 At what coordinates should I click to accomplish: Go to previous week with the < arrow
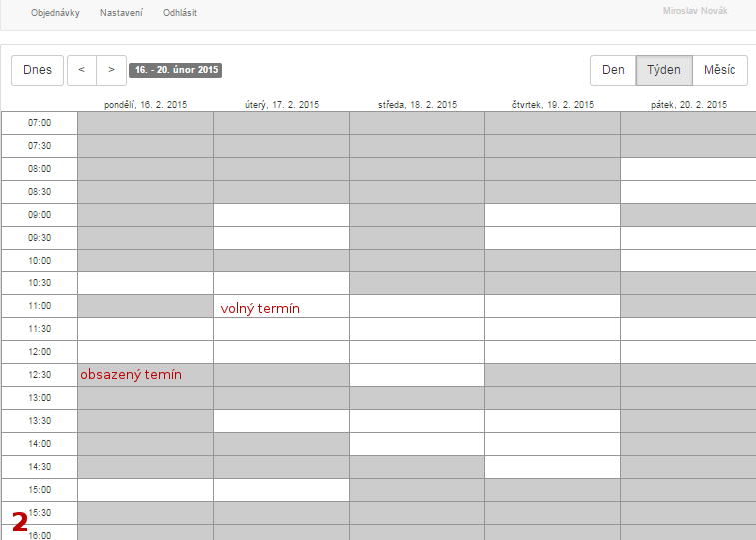tap(82, 70)
